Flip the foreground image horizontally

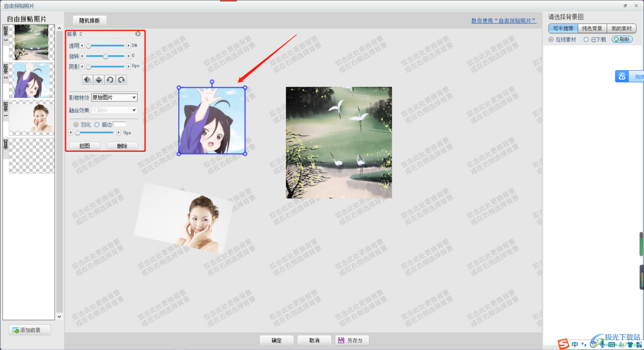[87, 80]
